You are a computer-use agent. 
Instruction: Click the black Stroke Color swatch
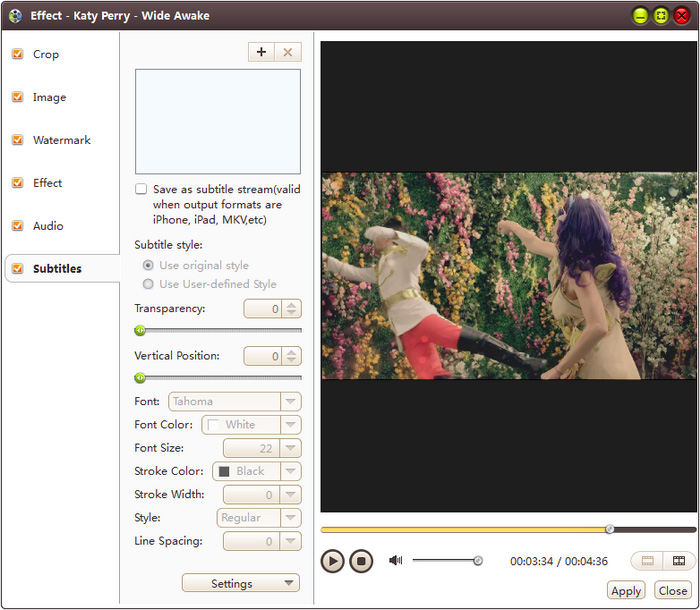[224, 471]
